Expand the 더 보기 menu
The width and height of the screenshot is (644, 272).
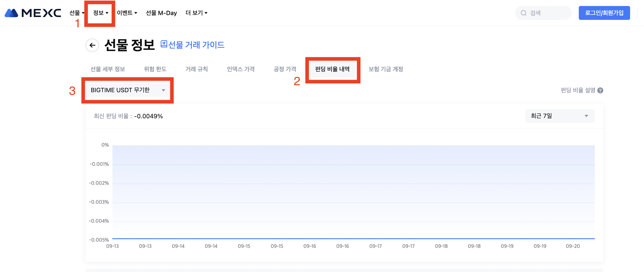tap(196, 13)
